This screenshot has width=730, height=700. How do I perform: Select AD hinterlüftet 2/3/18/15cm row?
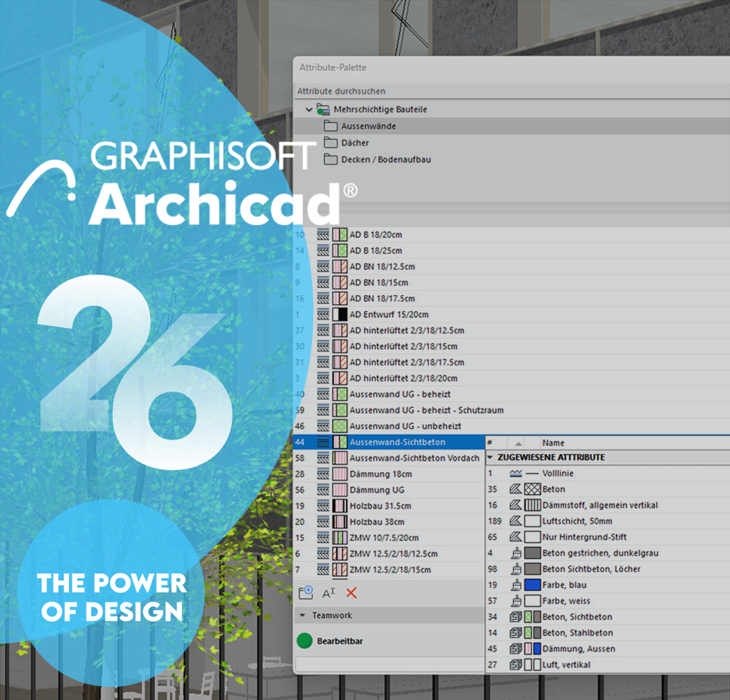click(512, 346)
